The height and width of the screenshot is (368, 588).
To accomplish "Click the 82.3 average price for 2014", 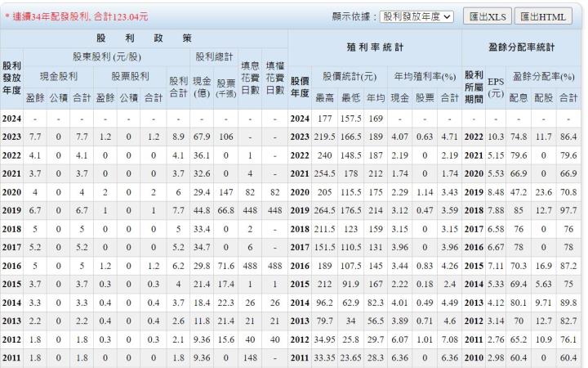I will [x=376, y=303].
